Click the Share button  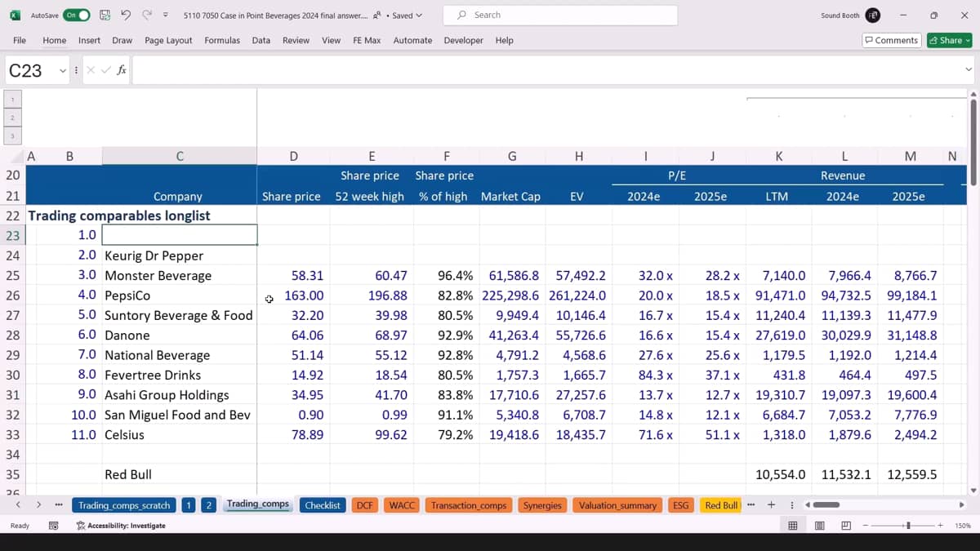949,40
